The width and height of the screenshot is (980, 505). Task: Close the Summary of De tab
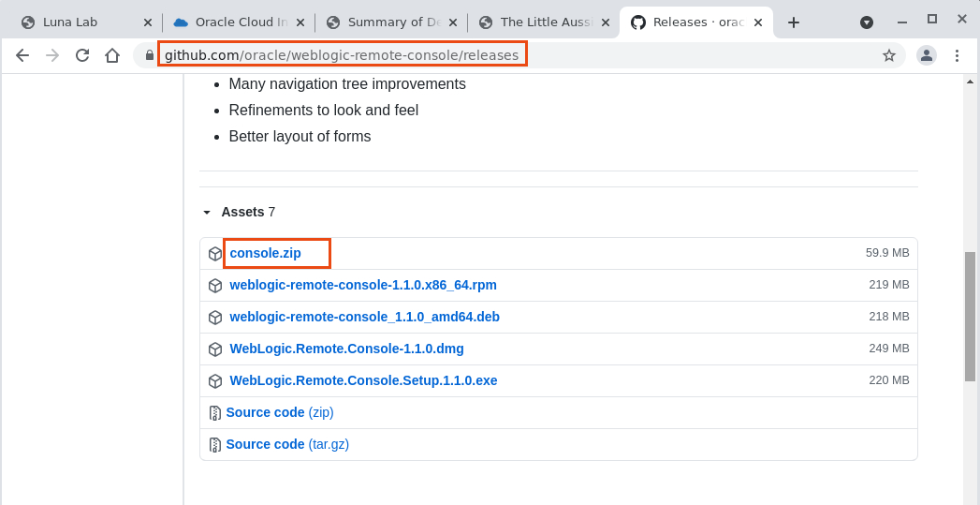(452, 22)
